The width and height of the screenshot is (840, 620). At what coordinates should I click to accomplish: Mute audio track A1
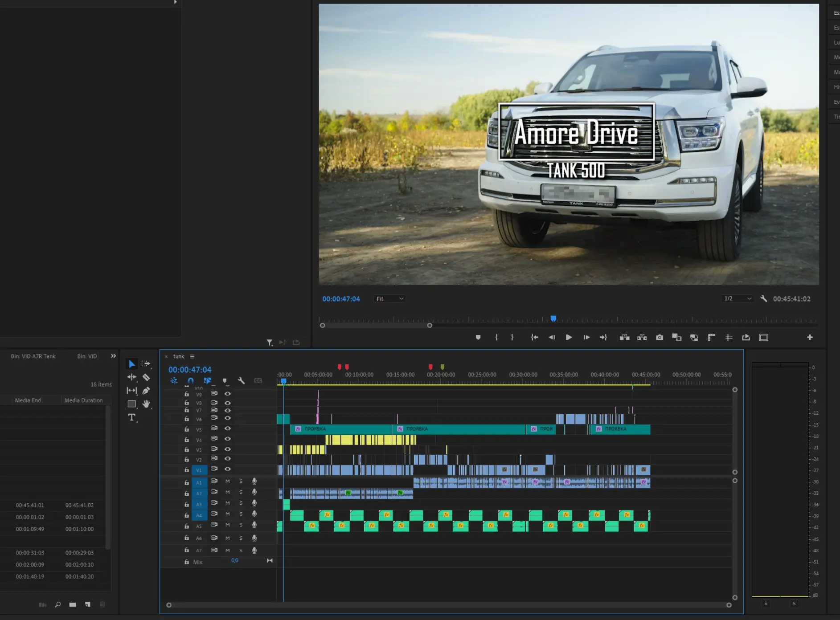(x=227, y=481)
